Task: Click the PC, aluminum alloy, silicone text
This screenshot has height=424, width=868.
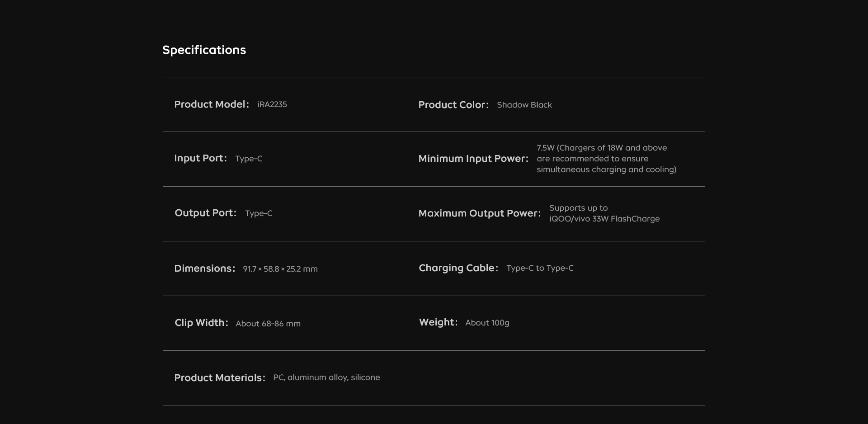Action: (x=326, y=377)
